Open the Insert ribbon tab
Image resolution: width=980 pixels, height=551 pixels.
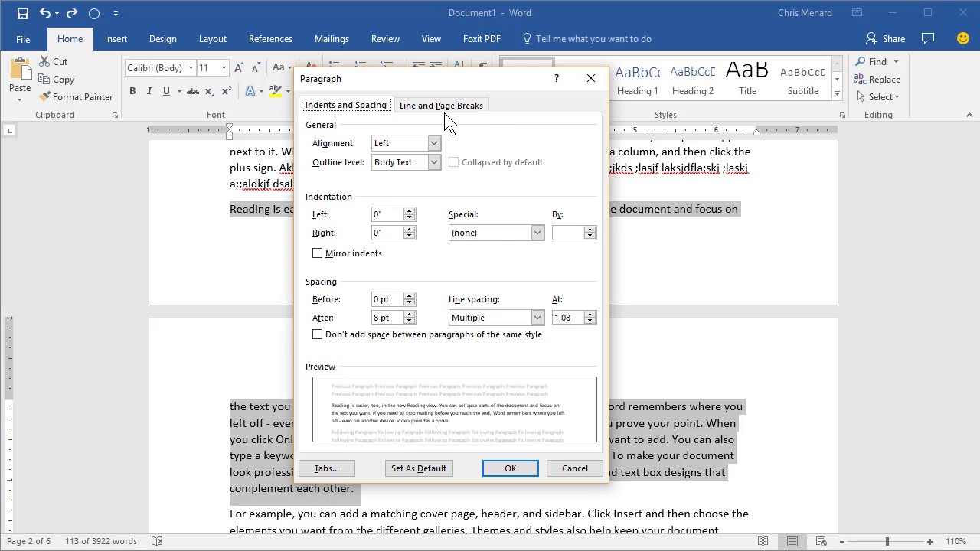pos(116,39)
